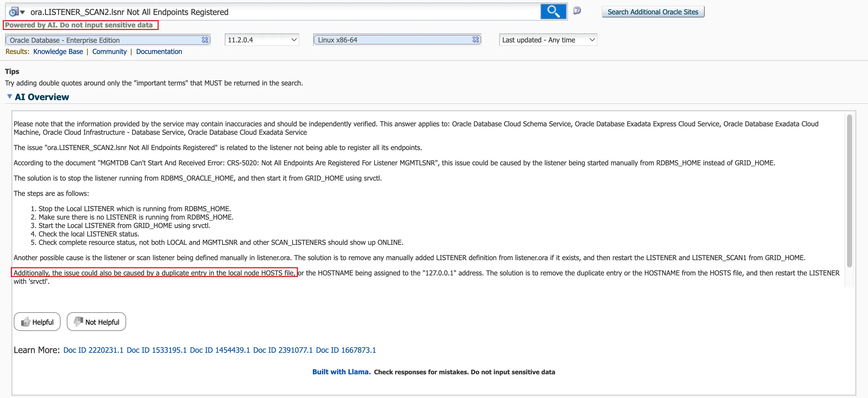Clear the Linux x86-64 platform filter with its X icon
The height and width of the screenshot is (398, 868).
tap(476, 39)
